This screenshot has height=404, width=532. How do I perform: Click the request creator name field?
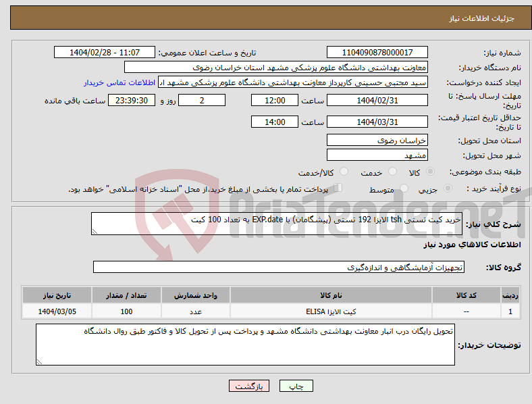pyautogui.click(x=293, y=82)
